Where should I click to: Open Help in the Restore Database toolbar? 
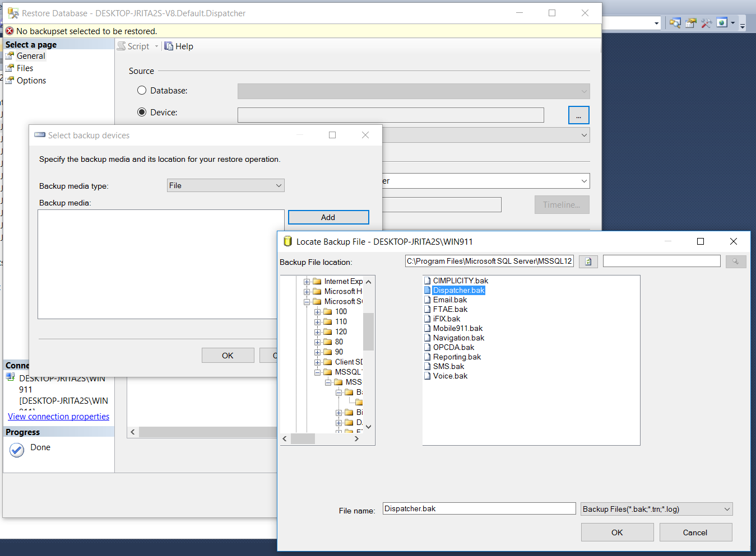(x=179, y=46)
